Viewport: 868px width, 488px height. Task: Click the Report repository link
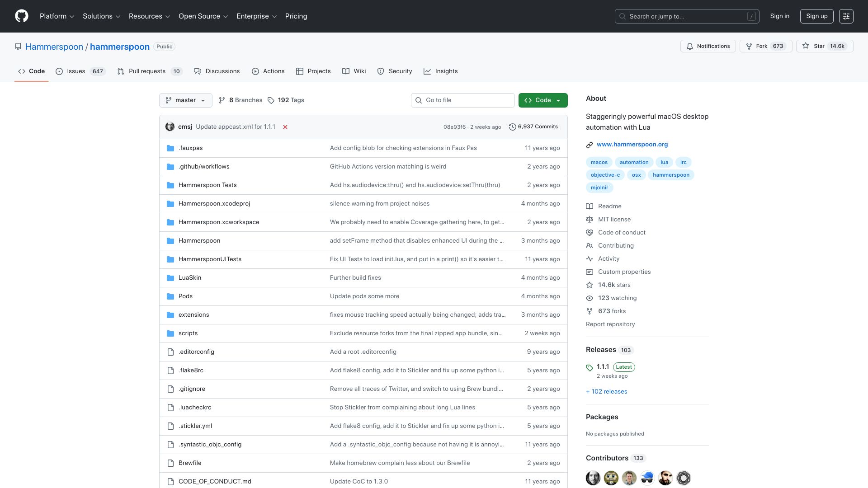click(610, 324)
